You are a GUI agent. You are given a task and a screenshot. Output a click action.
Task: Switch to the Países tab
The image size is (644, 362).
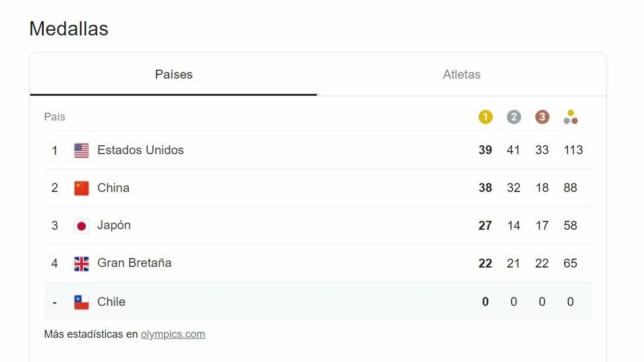(x=174, y=74)
